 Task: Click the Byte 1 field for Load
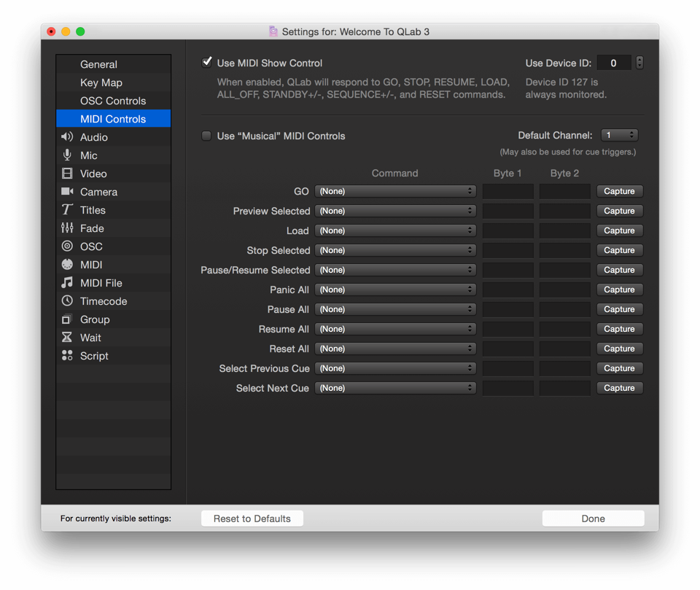pos(508,230)
